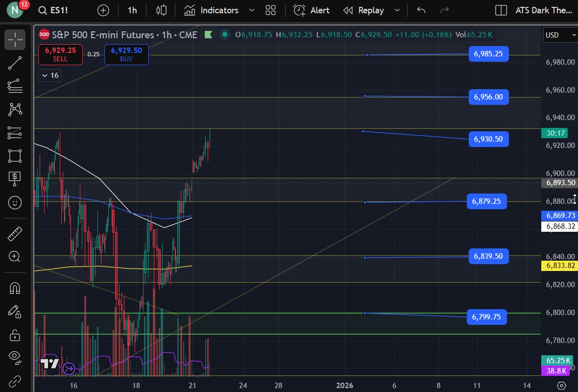Click the 6,893.50 crosshair price label
Viewport: 578px width, 392px height.
coord(560,183)
